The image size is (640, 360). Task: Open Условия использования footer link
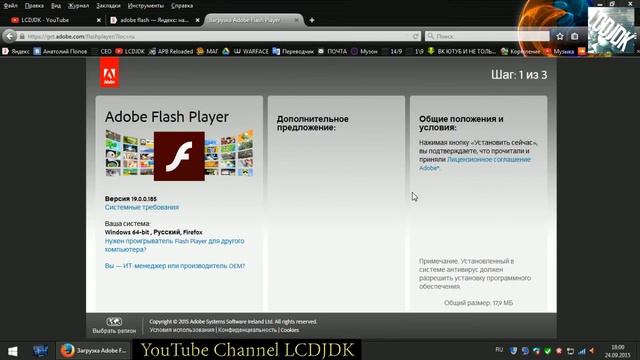coord(182,330)
